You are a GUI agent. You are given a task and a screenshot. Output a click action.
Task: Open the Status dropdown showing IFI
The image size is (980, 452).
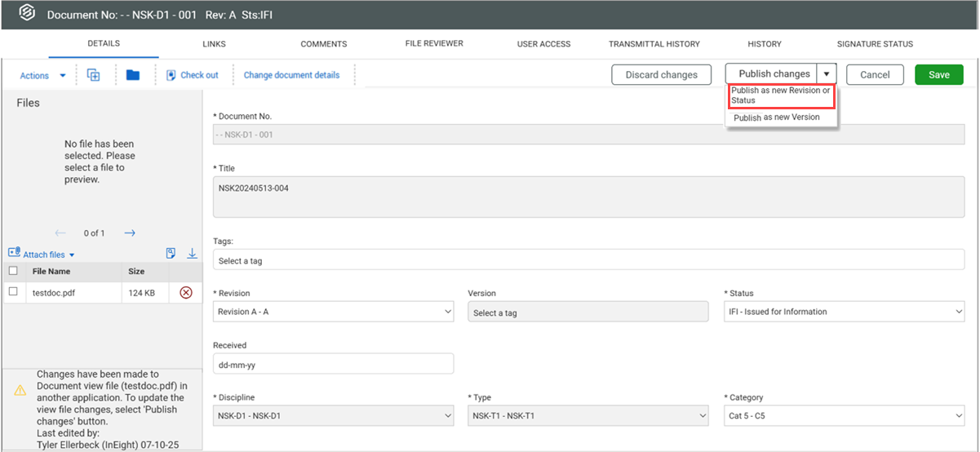(x=844, y=312)
